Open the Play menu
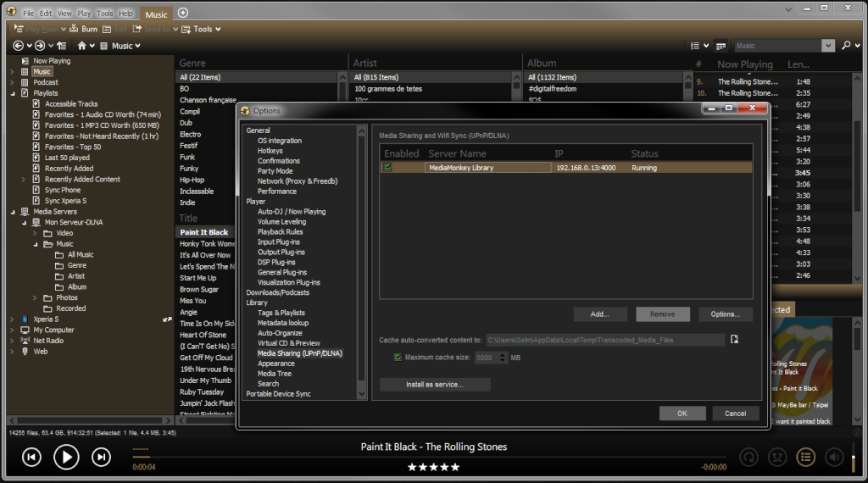868x483 pixels. click(x=84, y=14)
